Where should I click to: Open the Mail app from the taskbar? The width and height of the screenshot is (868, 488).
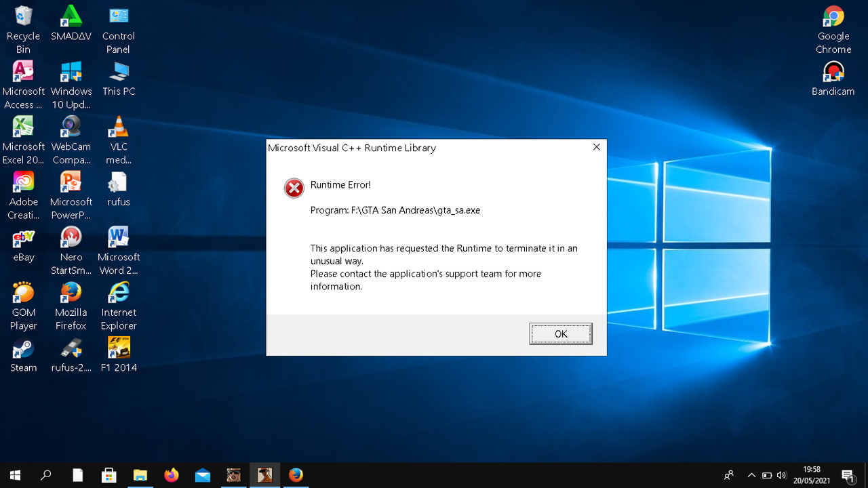(x=202, y=475)
